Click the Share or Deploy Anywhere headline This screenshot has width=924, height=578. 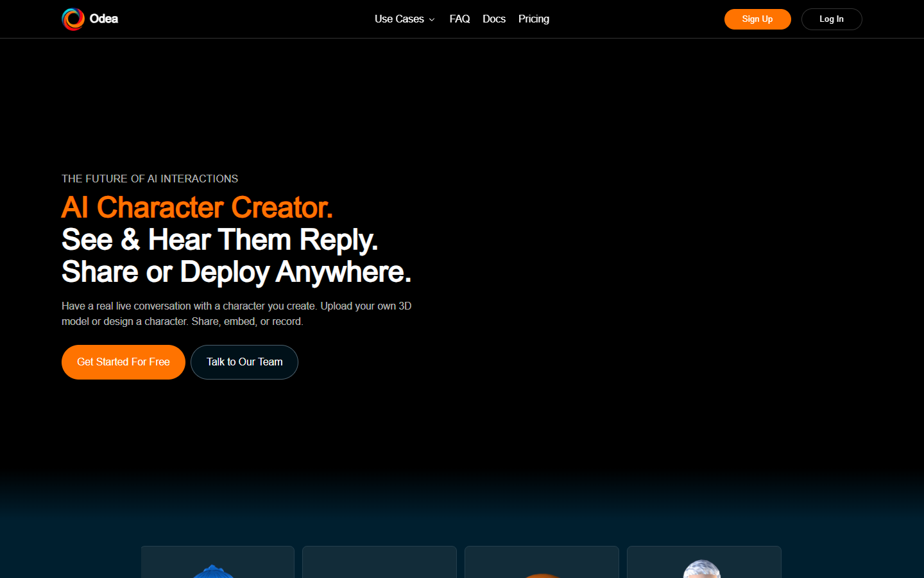pos(236,272)
